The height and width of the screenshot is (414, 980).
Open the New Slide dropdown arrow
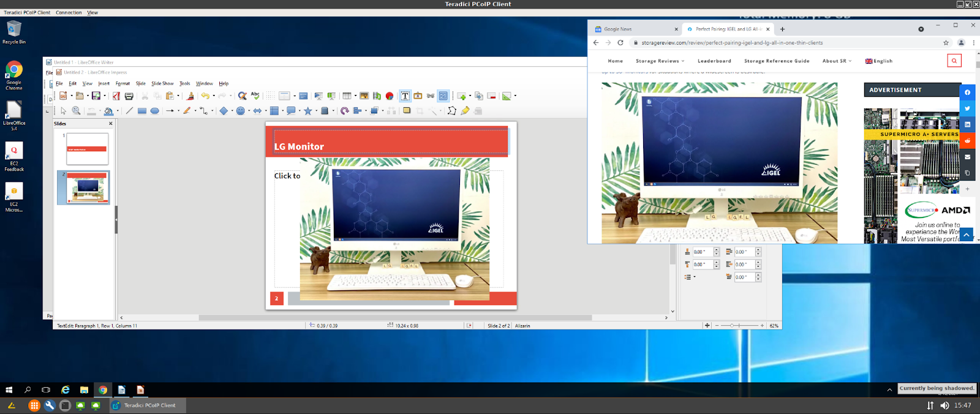pyautogui.click(x=470, y=96)
